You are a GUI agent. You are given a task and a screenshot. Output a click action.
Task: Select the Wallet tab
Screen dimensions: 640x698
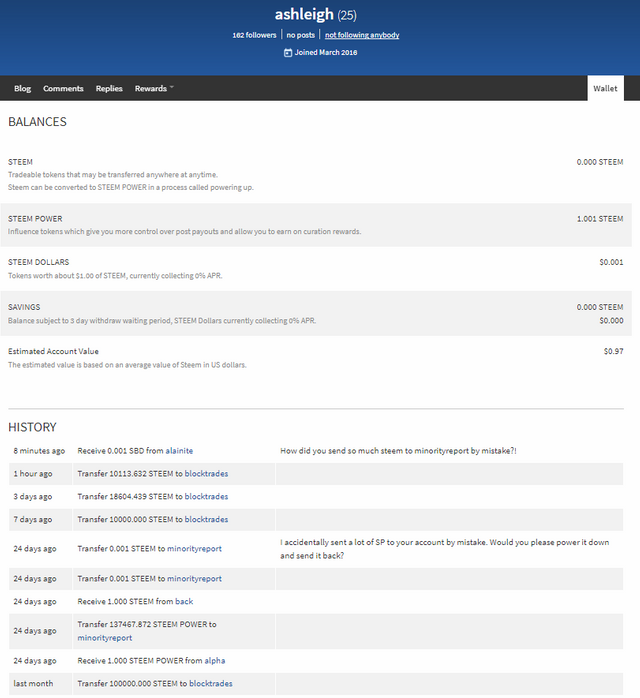(605, 88)
